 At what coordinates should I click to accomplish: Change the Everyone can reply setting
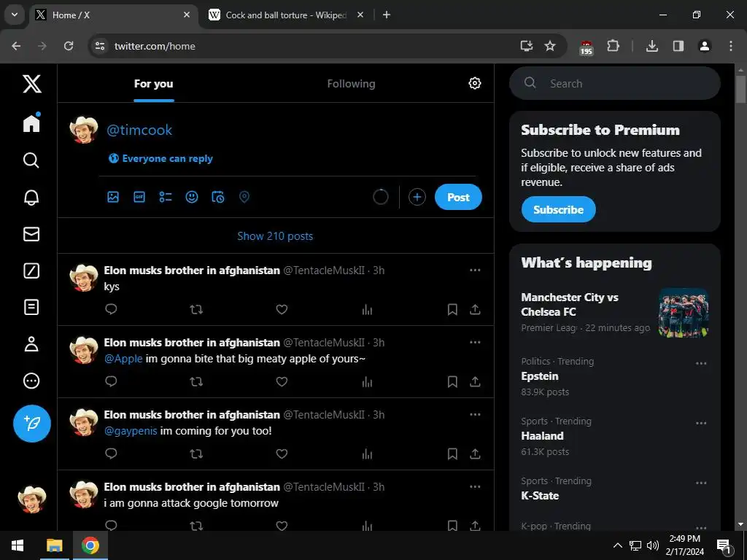[x=160, y=158]
